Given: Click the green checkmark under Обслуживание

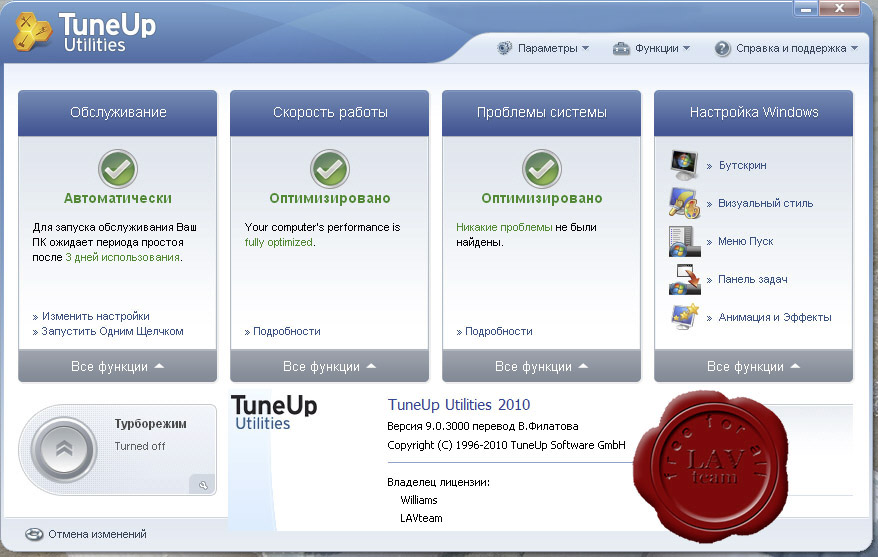Looking at the screenshot, I should click(118, 168).
